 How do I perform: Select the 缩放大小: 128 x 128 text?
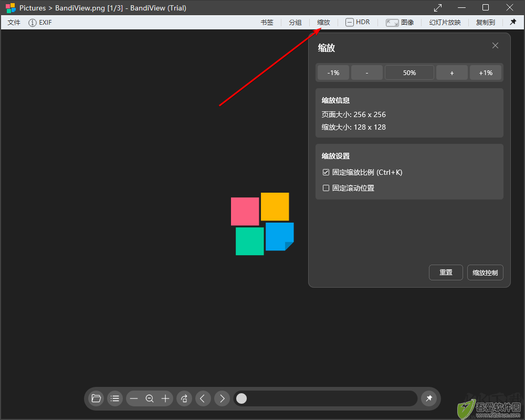[x=353, y=127]
